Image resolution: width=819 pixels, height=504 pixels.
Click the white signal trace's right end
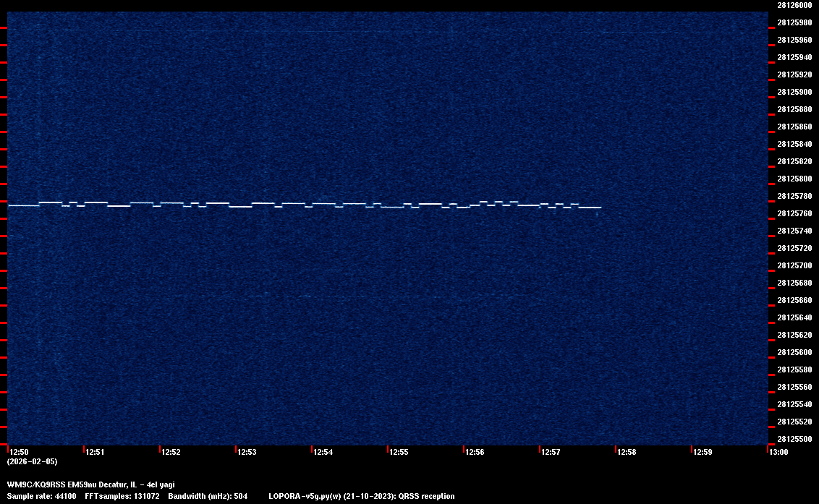pyautogui.click(x=599, y=208)
